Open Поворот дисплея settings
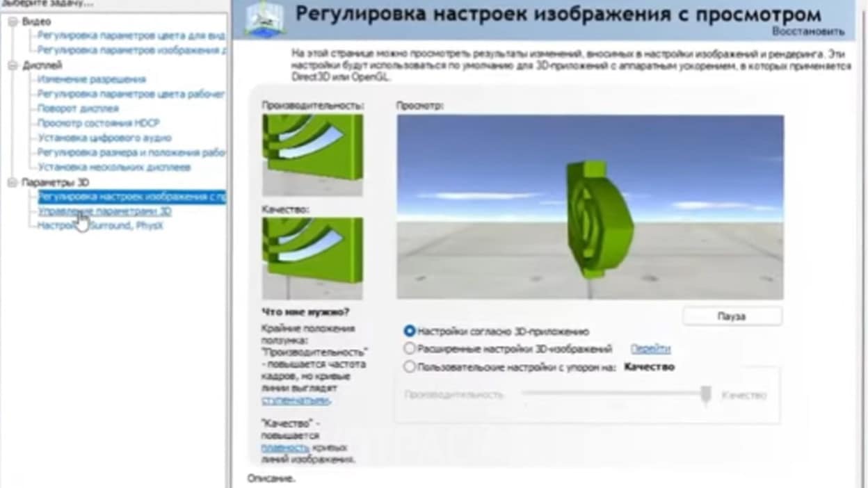Viewport: 868px width, 488px height. pyautogui.click(x=78, y=109)
